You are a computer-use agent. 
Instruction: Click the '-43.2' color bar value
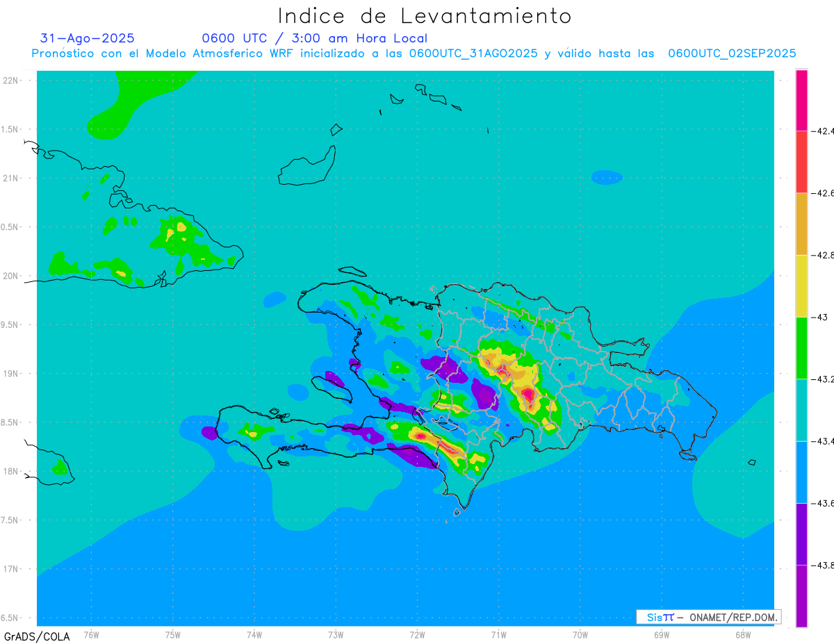[x=823, y=379]
